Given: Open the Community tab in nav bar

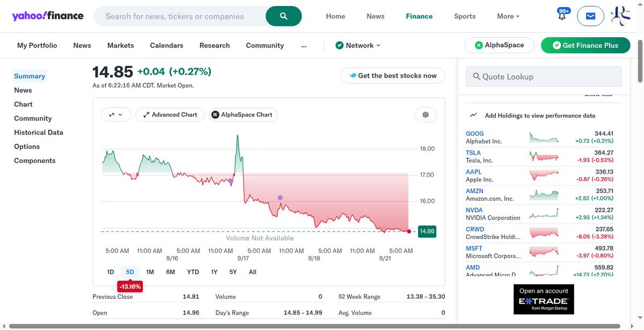Looking at the screenshot, I should click(x=265, y=45).
